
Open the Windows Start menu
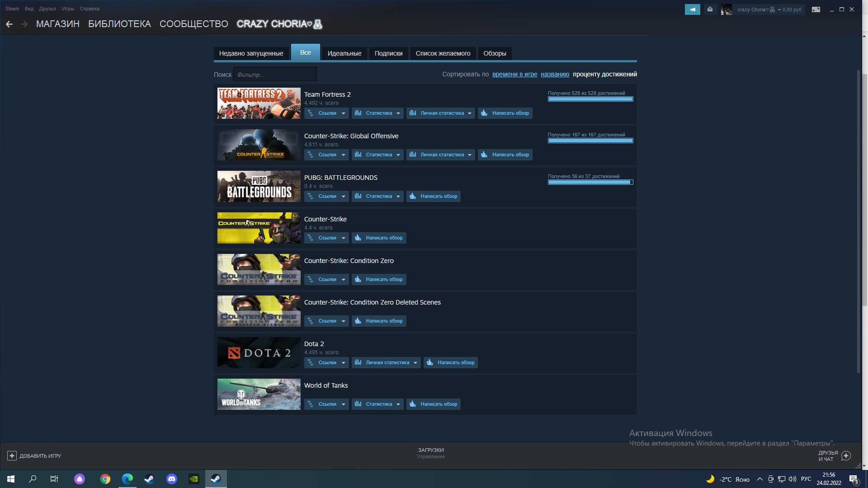coord(11,479)
